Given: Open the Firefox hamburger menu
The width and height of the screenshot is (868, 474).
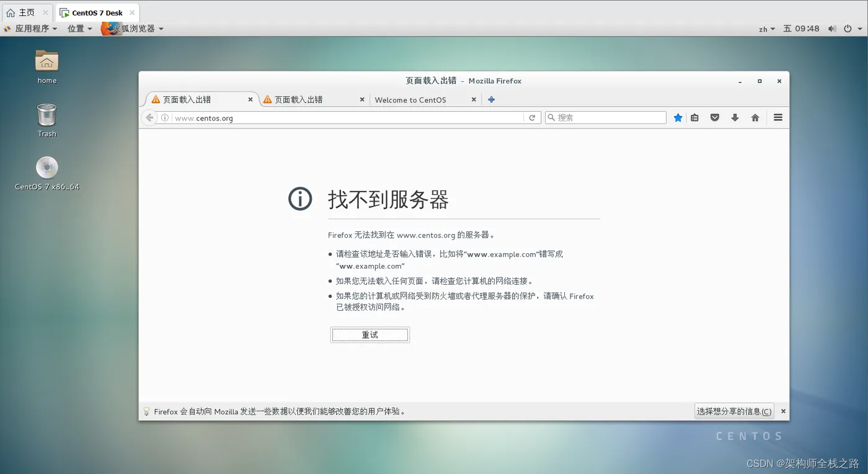Looking at the screenshot, I should (778, 117).
